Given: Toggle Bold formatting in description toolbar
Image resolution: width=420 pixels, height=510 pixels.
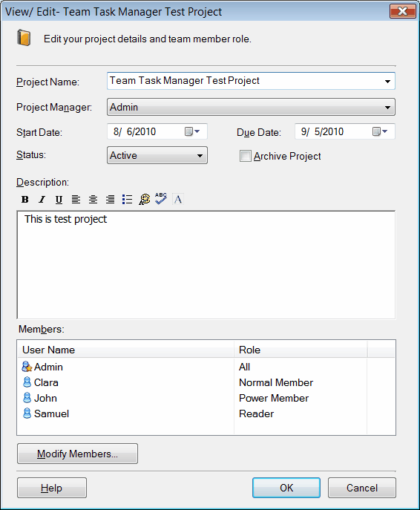Looking at the screenshot, I should pos(24,200).
